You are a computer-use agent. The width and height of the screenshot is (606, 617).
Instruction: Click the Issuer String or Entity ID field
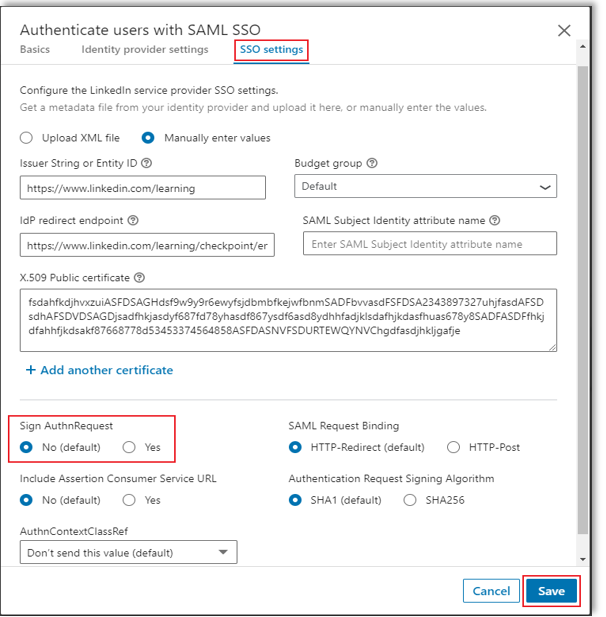143,188
